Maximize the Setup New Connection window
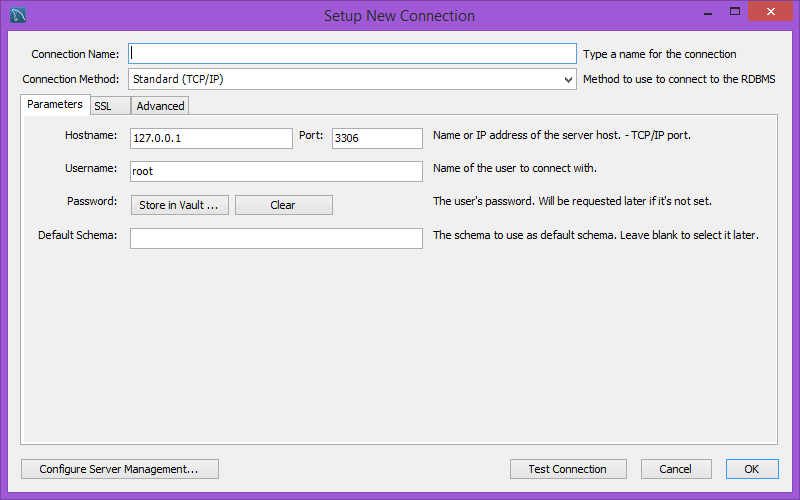Screen dimensions: 800x500 click(735, 12)
